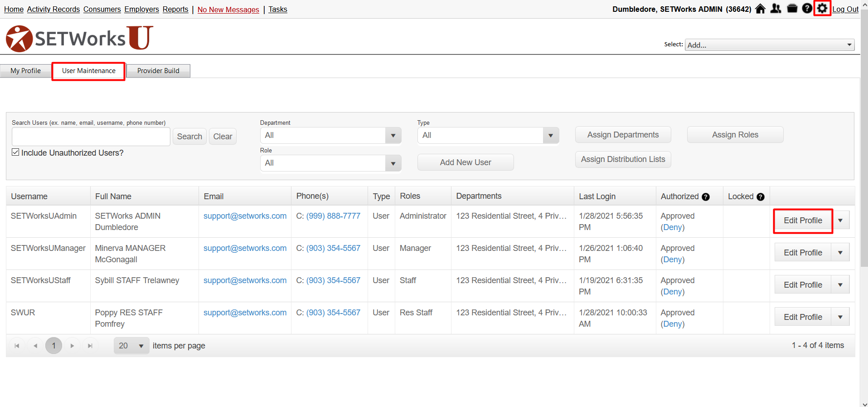Screen dimensions: 868x407
Task: Click the Deny link for SETWorksUManager
Action: (673, 260)
